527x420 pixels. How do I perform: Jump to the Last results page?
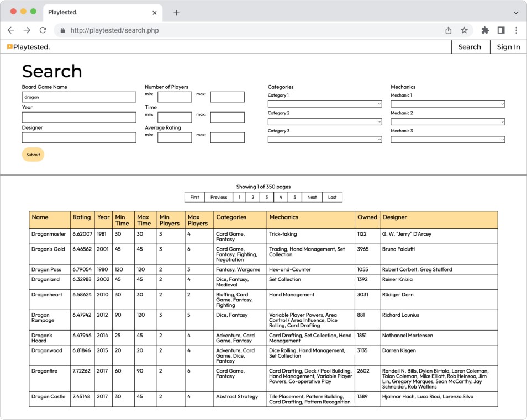tap(332, 197)
